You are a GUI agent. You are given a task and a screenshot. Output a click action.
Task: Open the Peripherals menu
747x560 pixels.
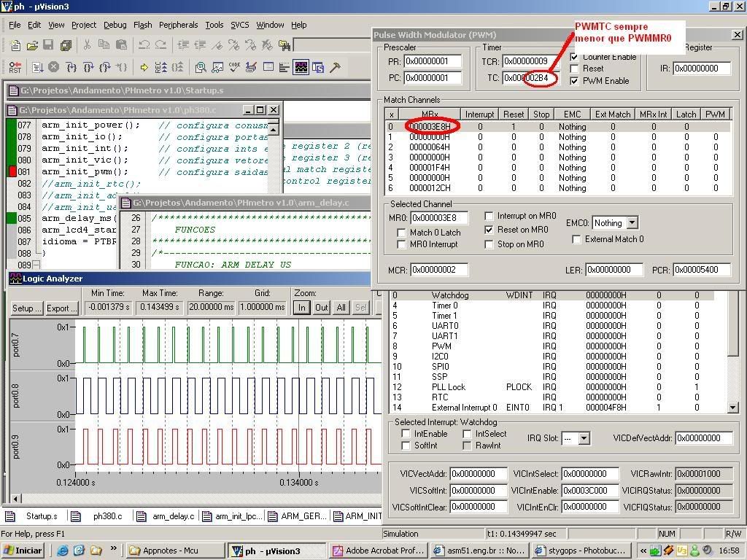(178, 25)
